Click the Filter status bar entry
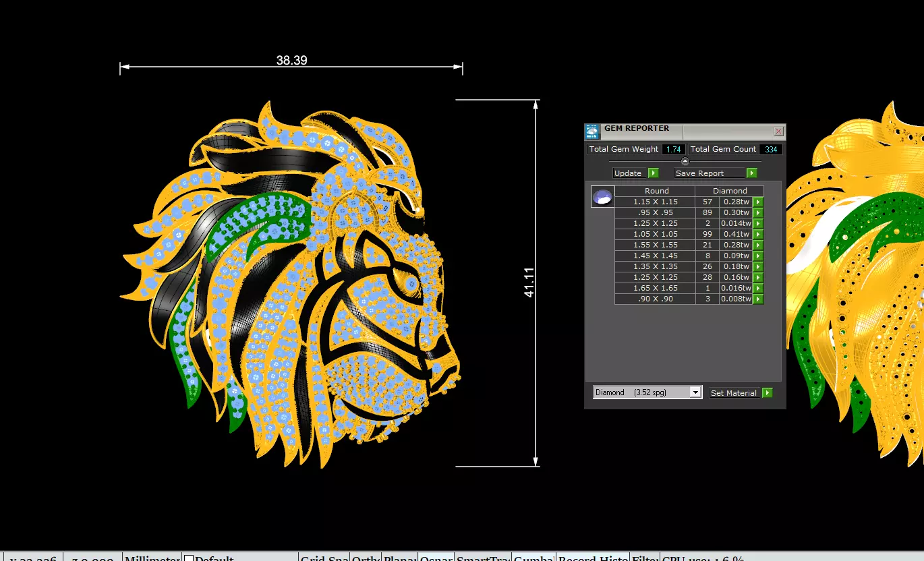This screenshot has height=561, width=924. coord(645,558)
